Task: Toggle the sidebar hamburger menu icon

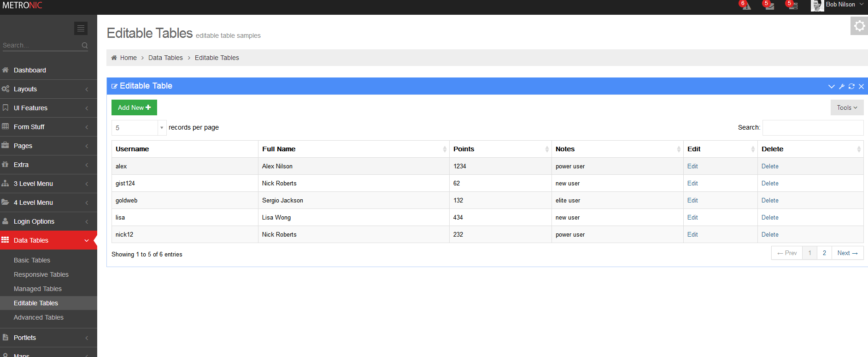Action: click(x=81, y=29)
